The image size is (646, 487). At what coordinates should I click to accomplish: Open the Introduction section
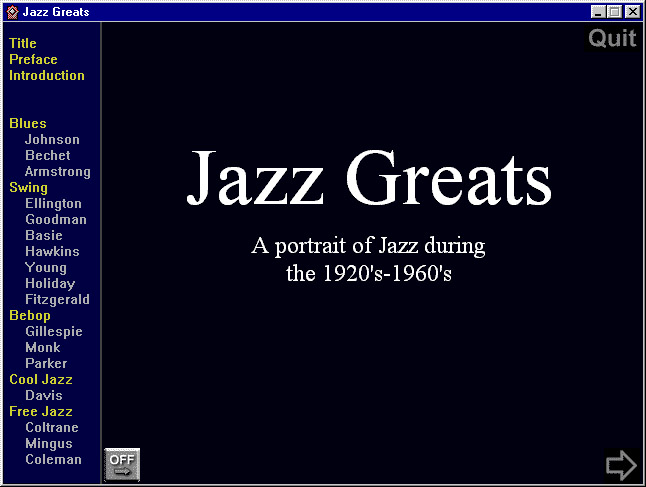(47, 75)
